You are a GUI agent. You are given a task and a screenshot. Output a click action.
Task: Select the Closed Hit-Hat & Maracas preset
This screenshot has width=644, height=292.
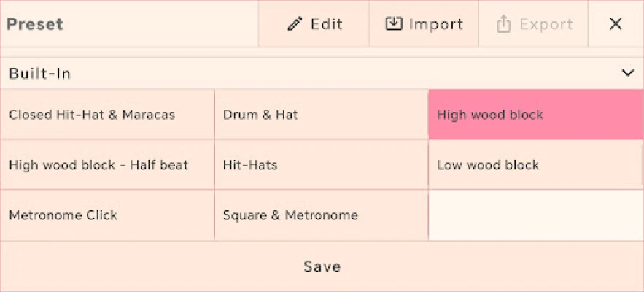coord(107,115)
